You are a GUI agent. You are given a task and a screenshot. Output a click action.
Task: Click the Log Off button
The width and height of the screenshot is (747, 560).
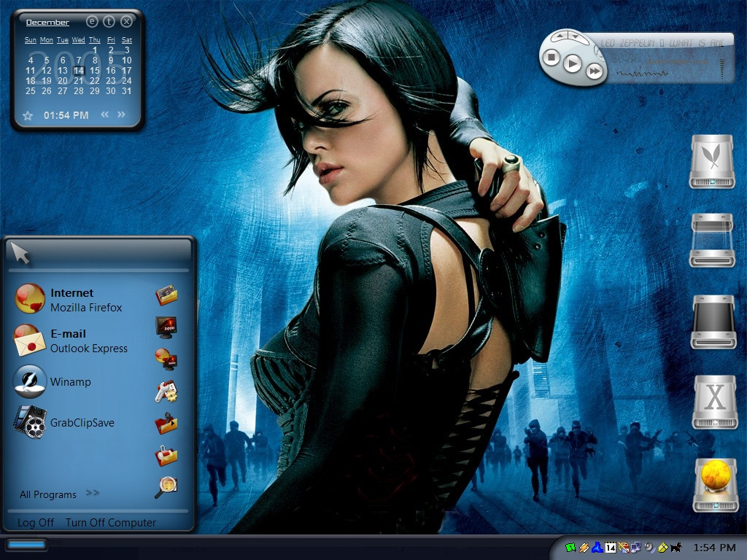click(36, 522)
